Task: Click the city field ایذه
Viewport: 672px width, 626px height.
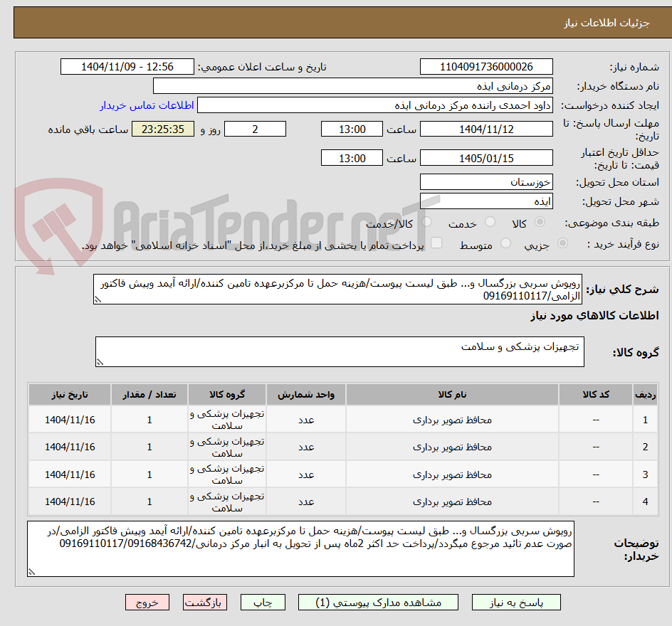Action: (x=486, y=201)
